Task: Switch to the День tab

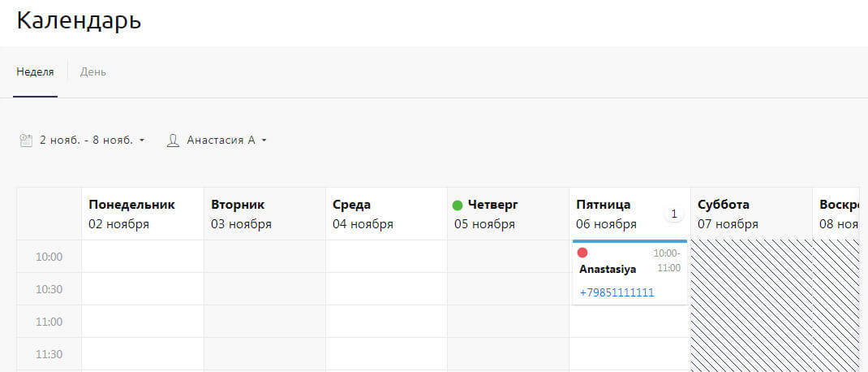Action: coord(93,71)
